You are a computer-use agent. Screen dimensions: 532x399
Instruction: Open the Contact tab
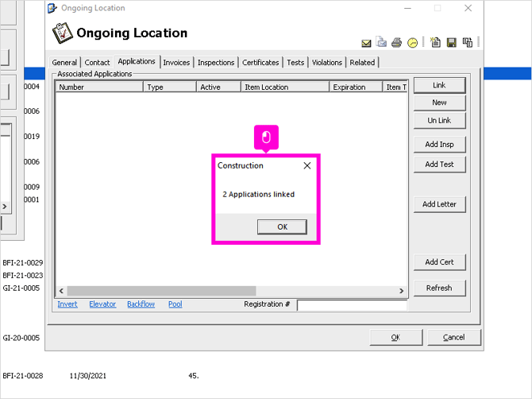[97, 63]
